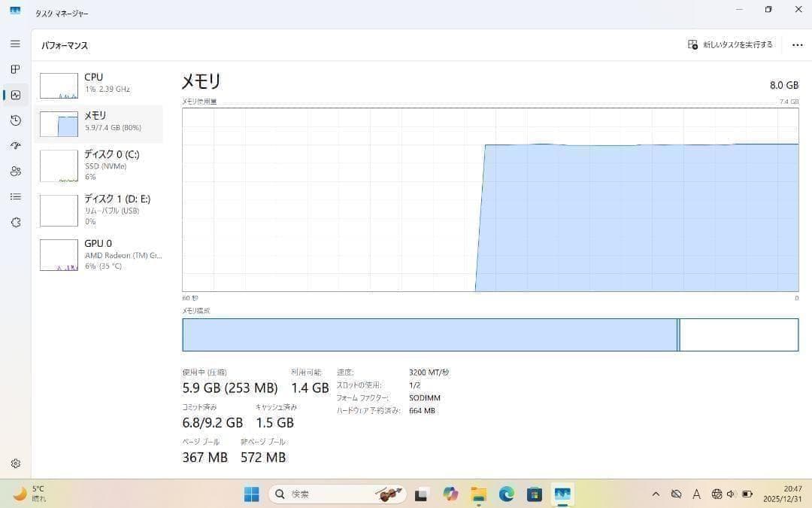Open the Startup apps icon

point(15,146)
